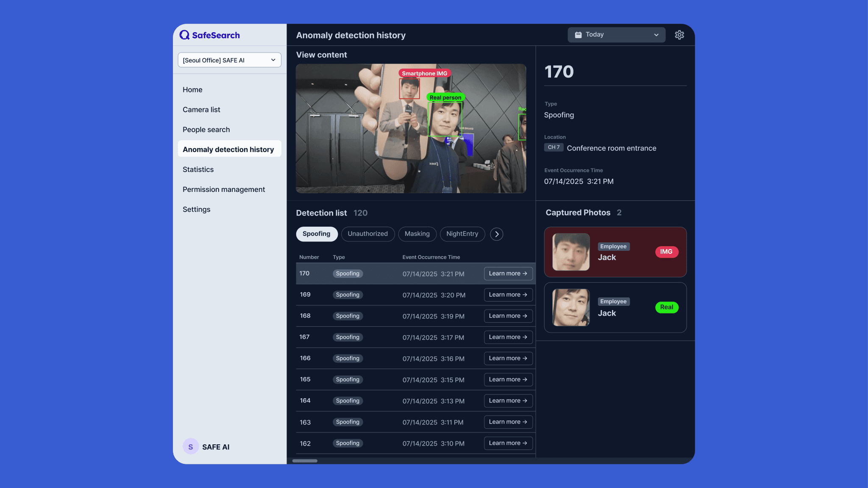Show more filter chips with arrow
868x488 pixels.
pyautogui.click(x=497, y=234)
